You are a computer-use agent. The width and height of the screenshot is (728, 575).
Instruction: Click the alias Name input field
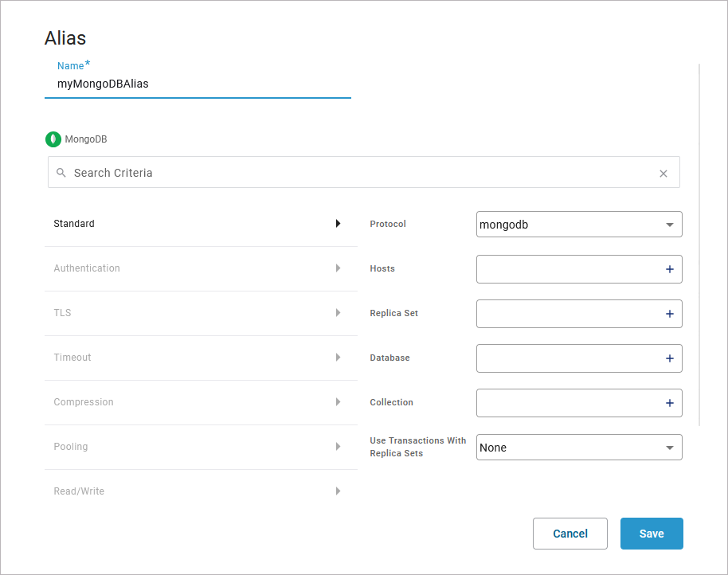point(198,84)
